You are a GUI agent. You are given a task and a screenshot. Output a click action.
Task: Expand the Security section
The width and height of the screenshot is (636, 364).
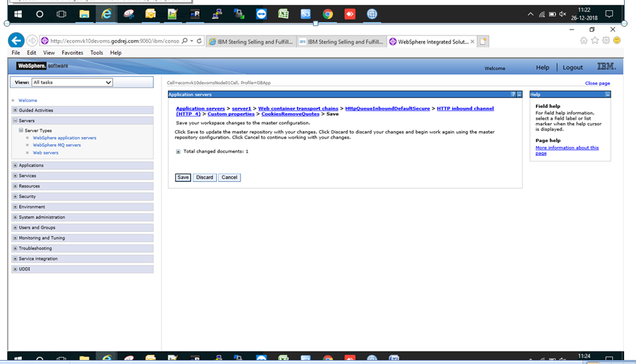point(15,196)
